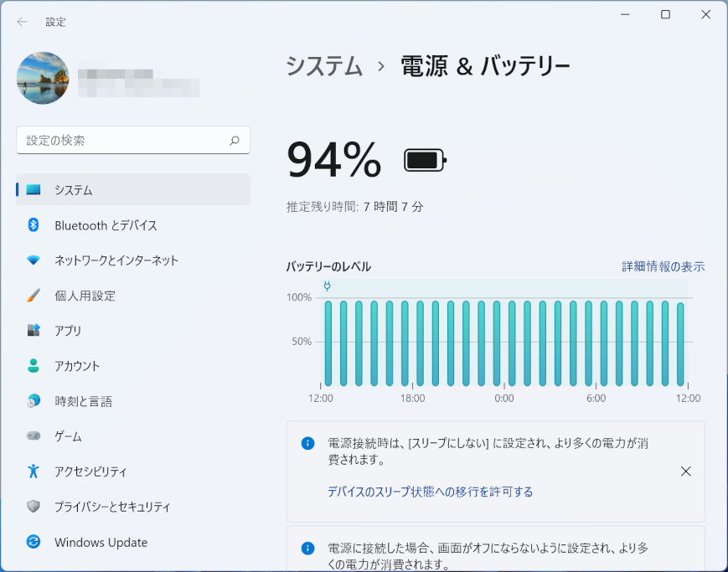This screenshot has height=572, width=728.
Task: Open Bluetooth とデバイス via its icon
Action: [34, 225]
